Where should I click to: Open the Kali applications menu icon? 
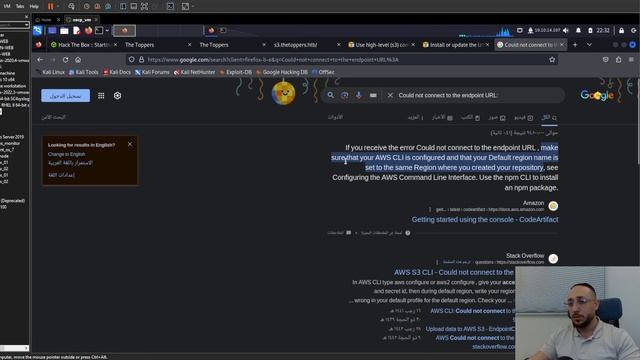coord(38,31)
